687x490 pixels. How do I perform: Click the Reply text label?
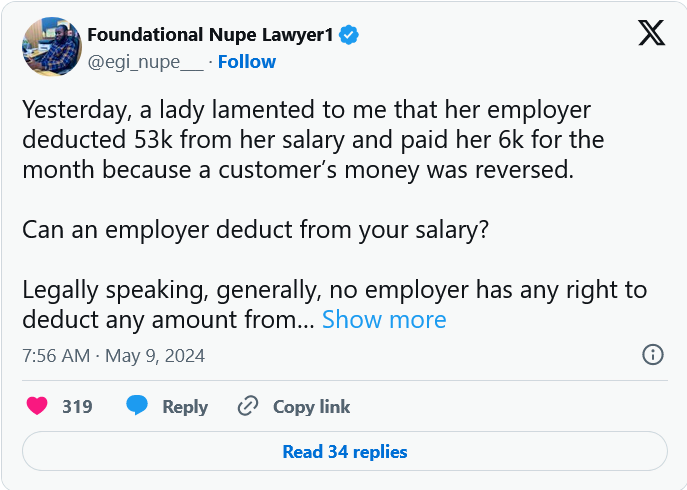185,407
